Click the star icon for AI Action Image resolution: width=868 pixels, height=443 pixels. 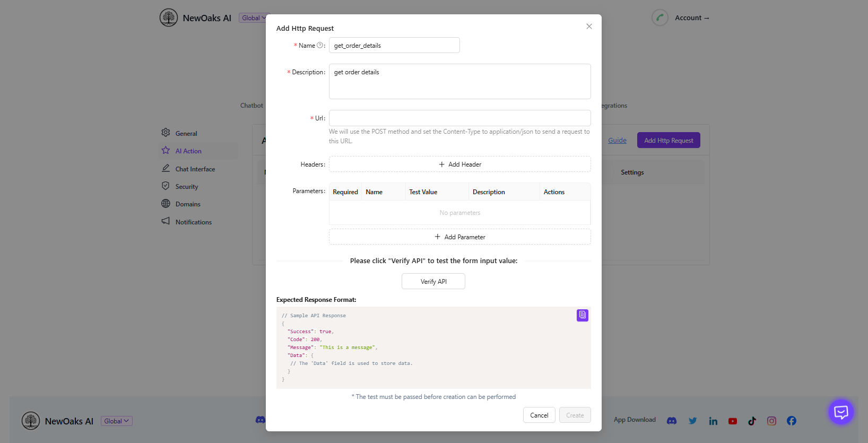[x=166, y=151]
